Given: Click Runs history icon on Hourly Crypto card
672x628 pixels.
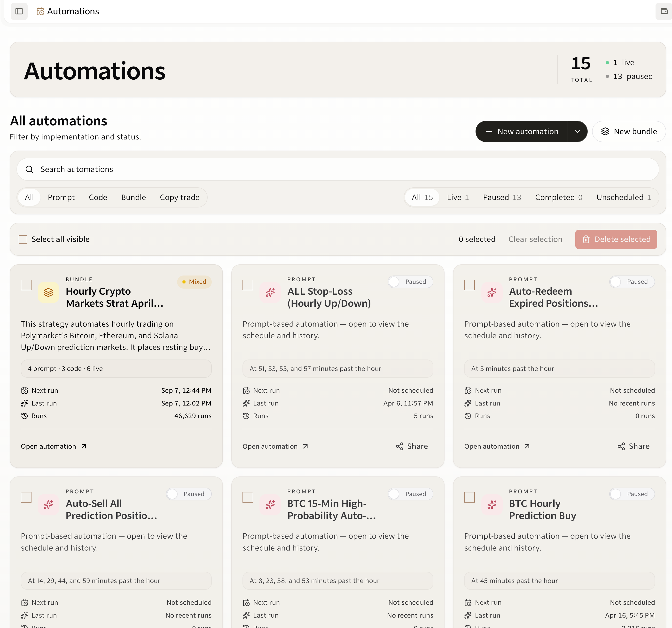Looking at the screenshot, I should [24, 416].
